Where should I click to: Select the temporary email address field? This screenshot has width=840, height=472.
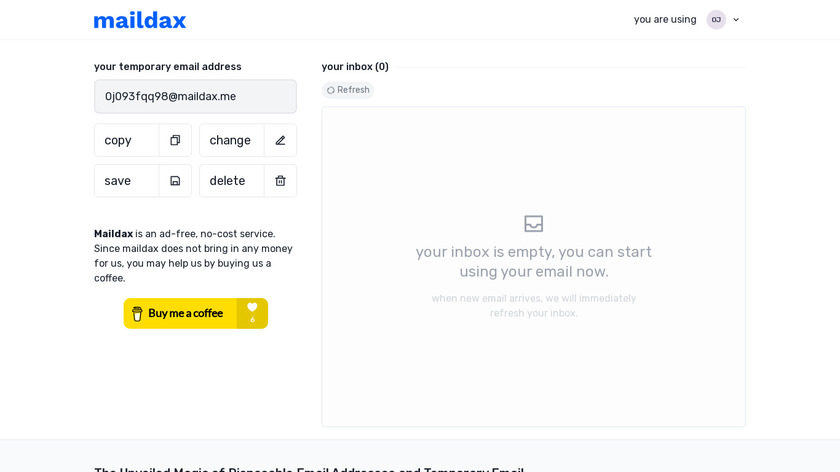[195, 96]
